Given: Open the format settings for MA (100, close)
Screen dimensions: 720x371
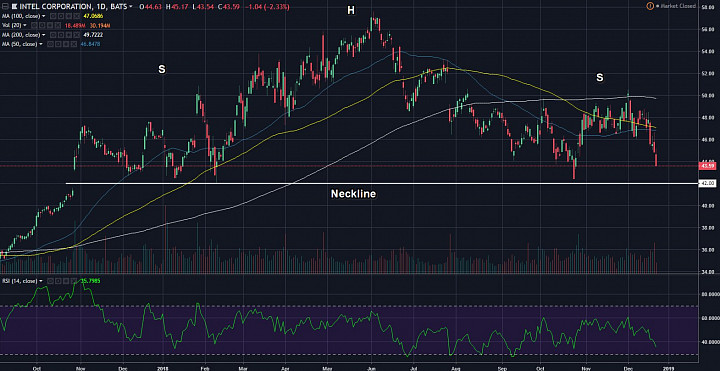Looking at the screenshot, I should click(61, 16).
